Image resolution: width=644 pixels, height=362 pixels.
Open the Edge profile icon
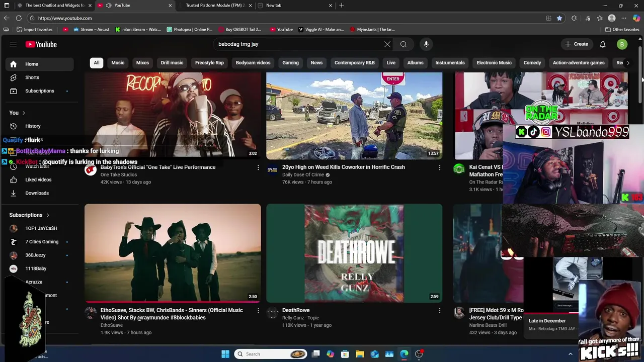[x=612, y=18]
